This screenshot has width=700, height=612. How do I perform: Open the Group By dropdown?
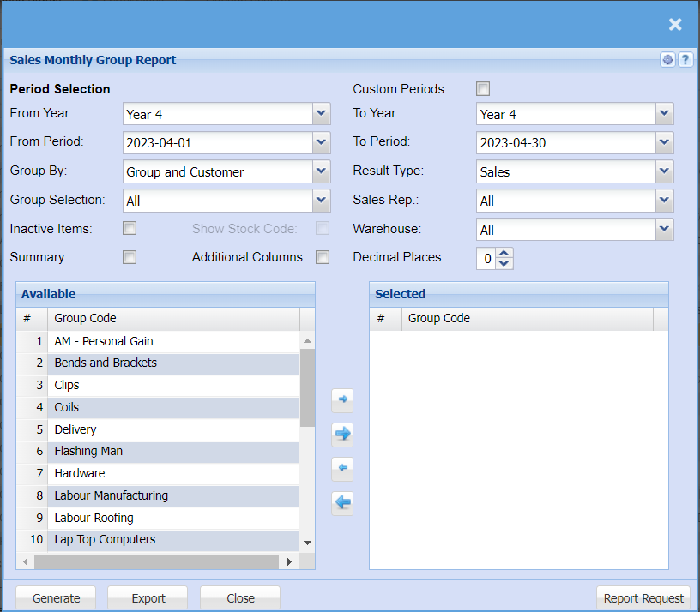pyautogui.click(x=321, y=171)
